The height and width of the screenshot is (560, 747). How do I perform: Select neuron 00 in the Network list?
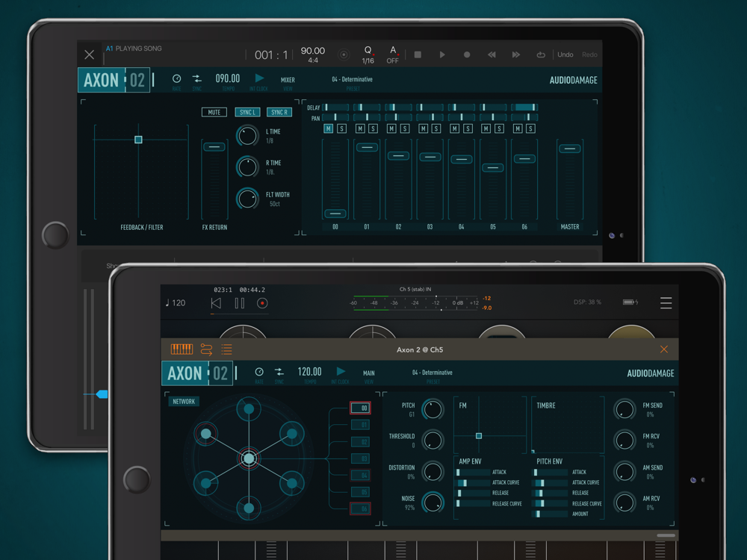[361, 408]
